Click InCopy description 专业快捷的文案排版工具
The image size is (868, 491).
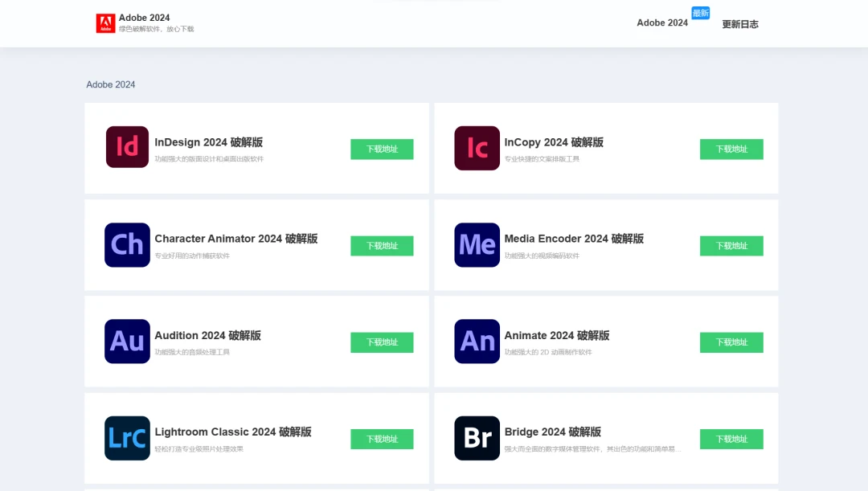pyautogui.click(x=542, y=159)
